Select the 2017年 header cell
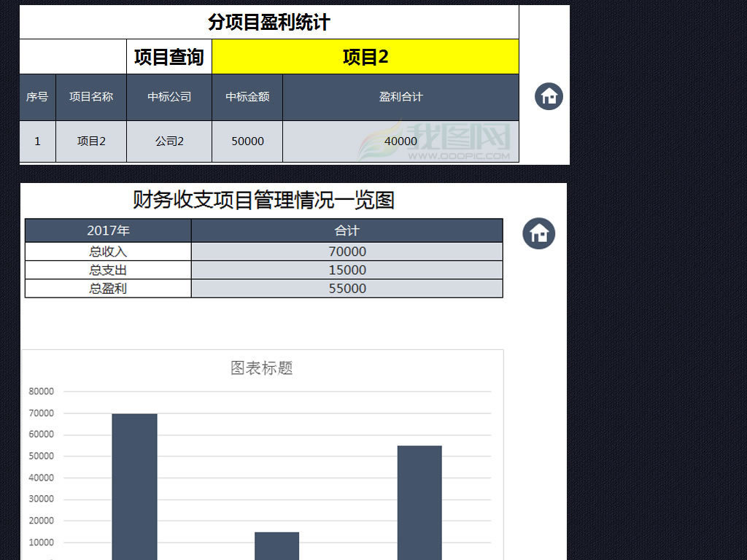 click(x=108, y=230)
